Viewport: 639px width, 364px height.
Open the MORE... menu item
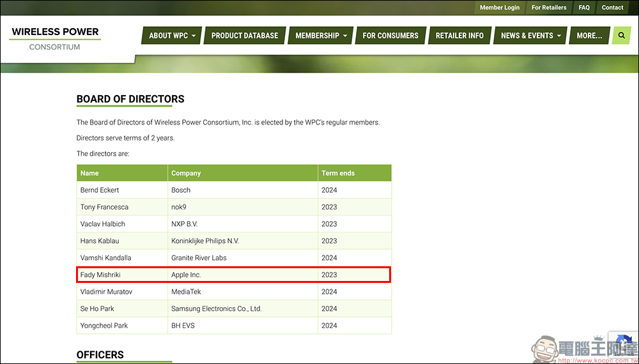(x=589, y=35)
